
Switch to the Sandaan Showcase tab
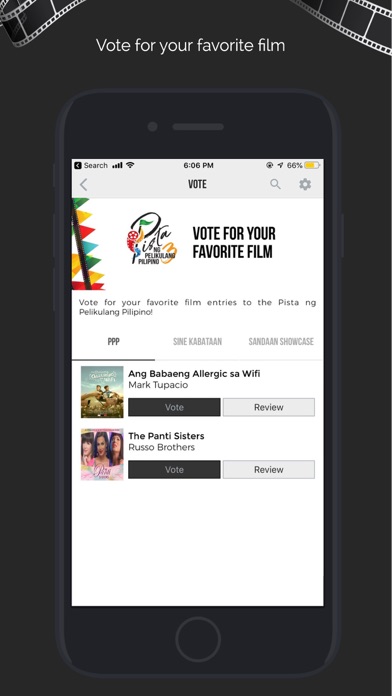click(281, 341)
